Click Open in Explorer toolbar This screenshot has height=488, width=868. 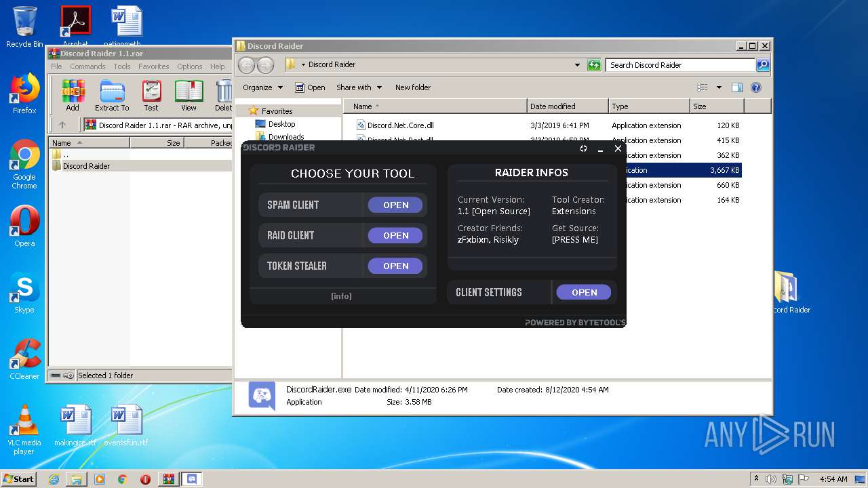pyautogui.click(x=310, y=87)
